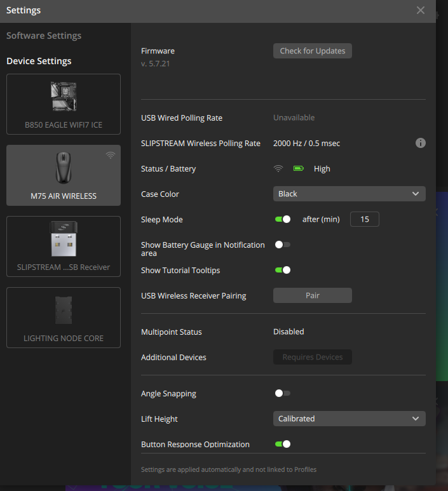
Task: Open the Case Color dropdown
Action: [350, 194]
